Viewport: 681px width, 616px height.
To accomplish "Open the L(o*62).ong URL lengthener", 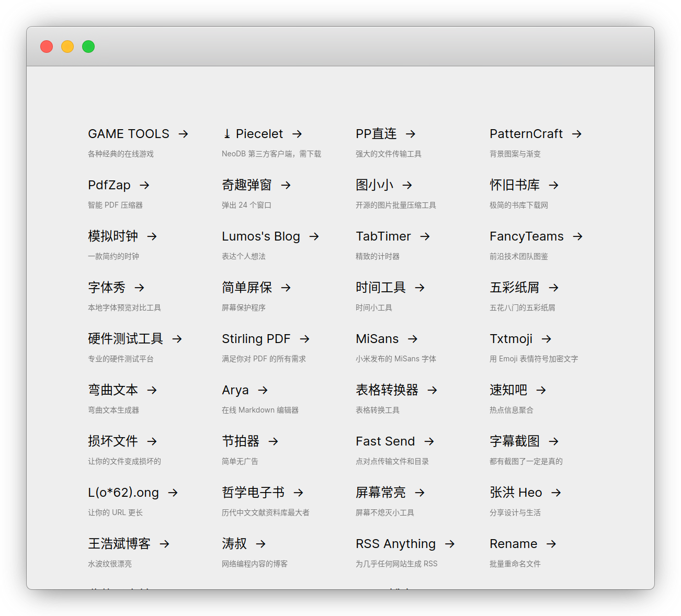I will pos(123,493).
